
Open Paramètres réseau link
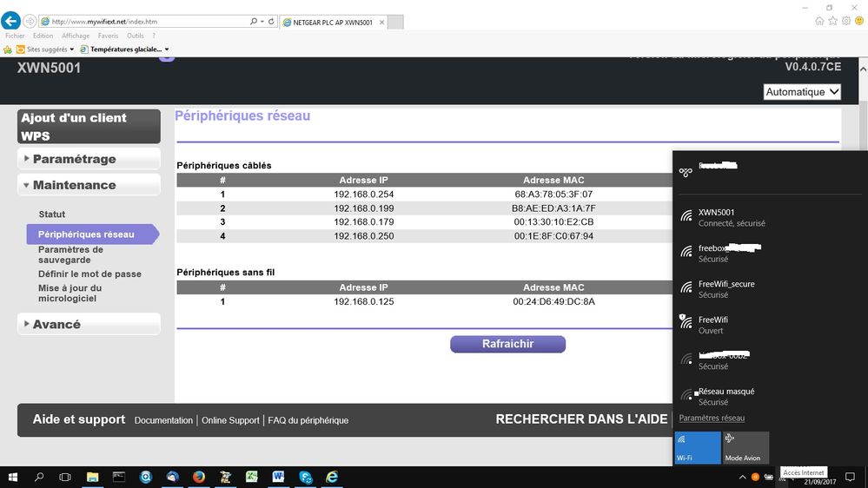click(x=712, y=418)
